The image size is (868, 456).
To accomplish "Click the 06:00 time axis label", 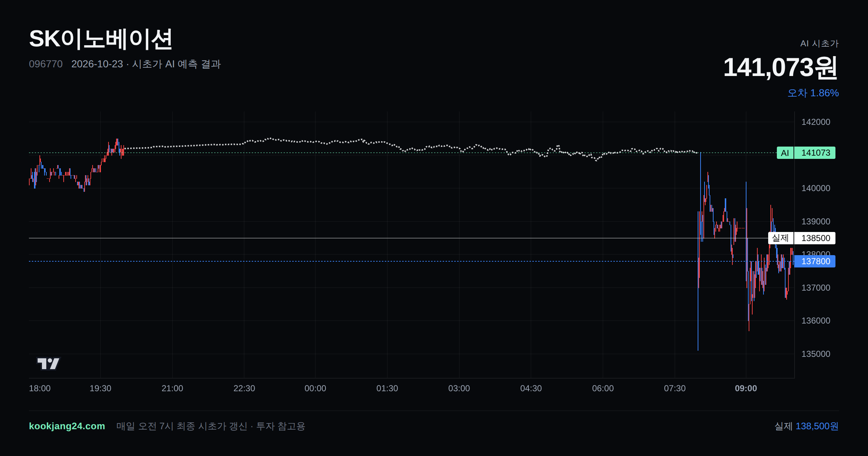I will (x=603, y=388).
